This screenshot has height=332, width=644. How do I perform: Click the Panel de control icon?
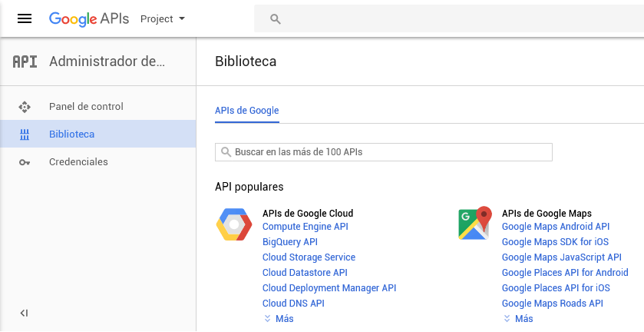(25, 107)
